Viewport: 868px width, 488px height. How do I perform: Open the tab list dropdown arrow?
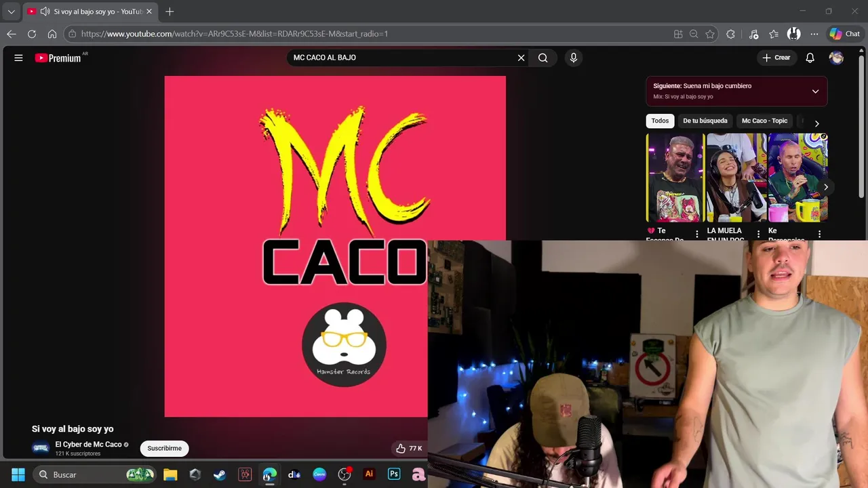pyautogui.click(x=11, y=12)
